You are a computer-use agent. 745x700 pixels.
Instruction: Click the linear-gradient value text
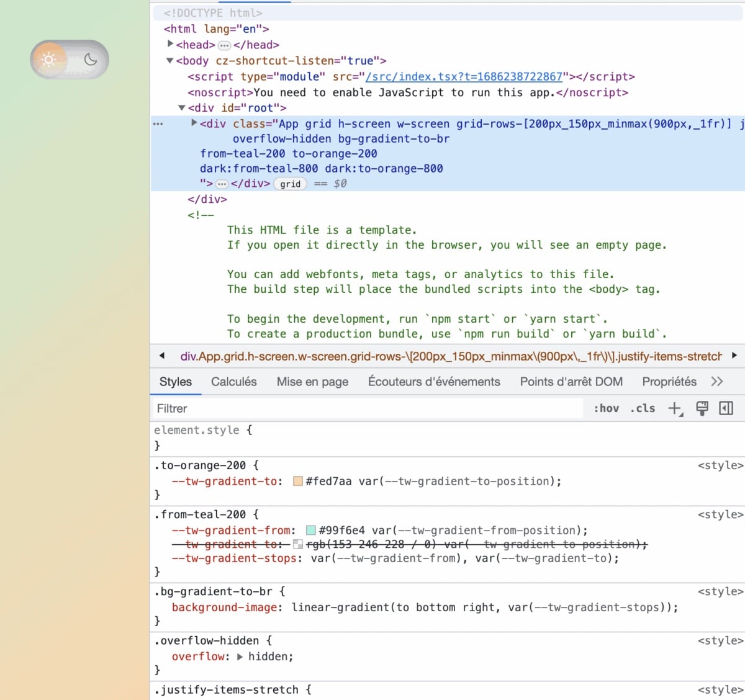484,608
